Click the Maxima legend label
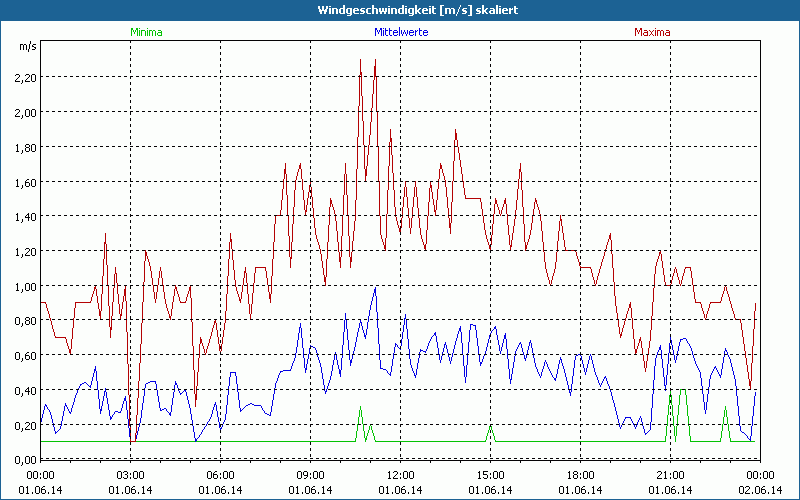The image size is (800, 500). click(652, 32)
